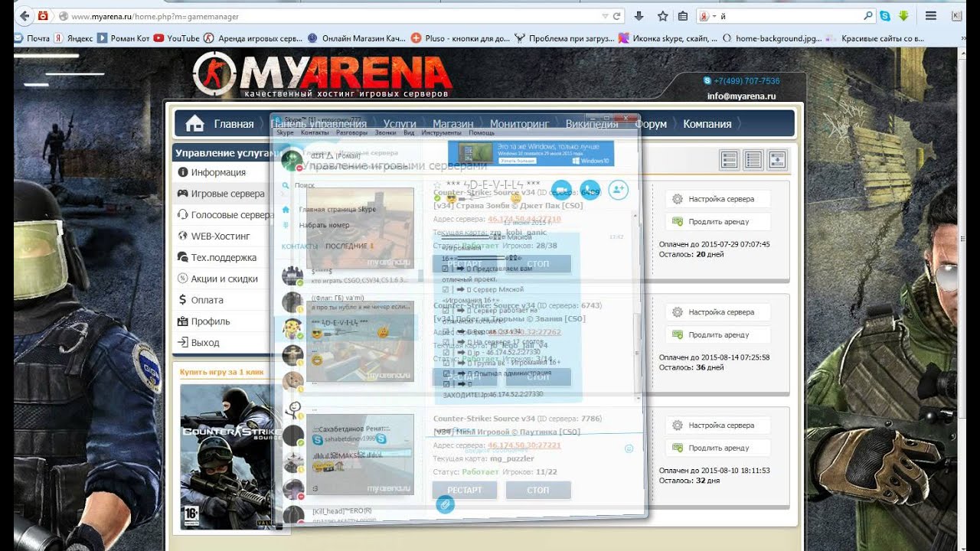Click the browser back arrow button
The image size is (980, 551).
[x=24, y=15]
